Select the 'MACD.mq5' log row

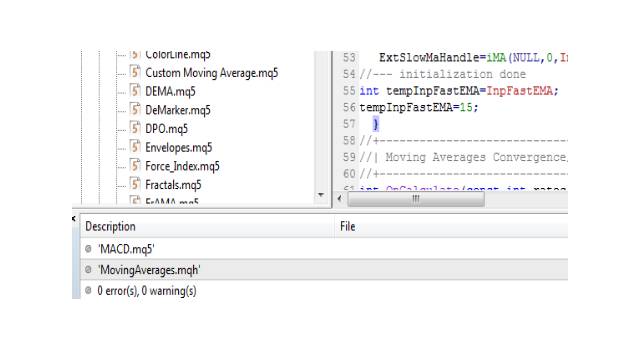(x=324, y=249)
